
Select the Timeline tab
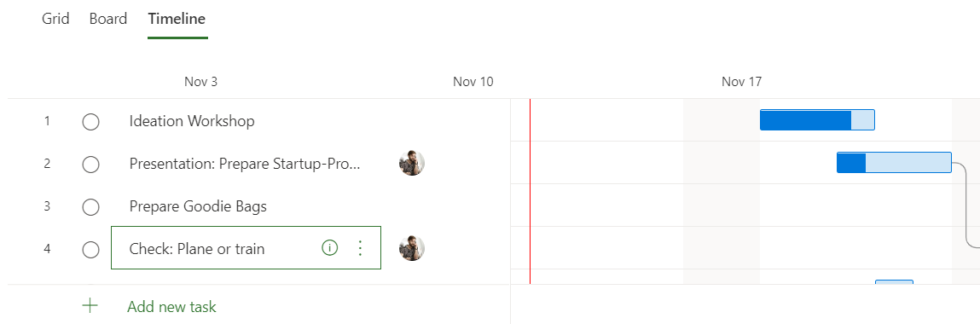point(177,19)
